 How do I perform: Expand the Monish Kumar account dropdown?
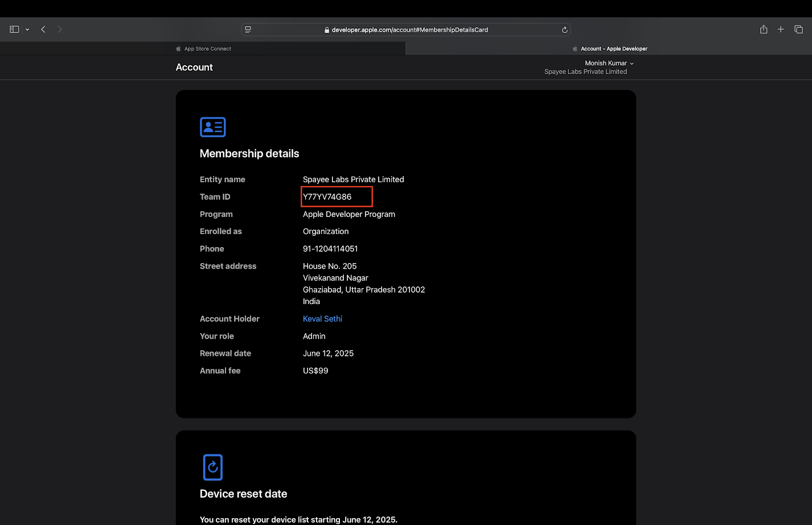coord(609,63)
